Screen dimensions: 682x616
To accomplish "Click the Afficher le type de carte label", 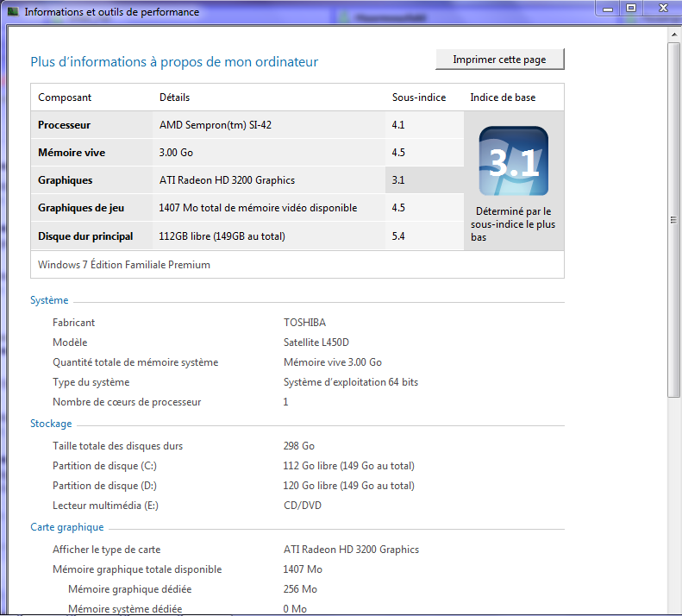I will click(107, 550).
